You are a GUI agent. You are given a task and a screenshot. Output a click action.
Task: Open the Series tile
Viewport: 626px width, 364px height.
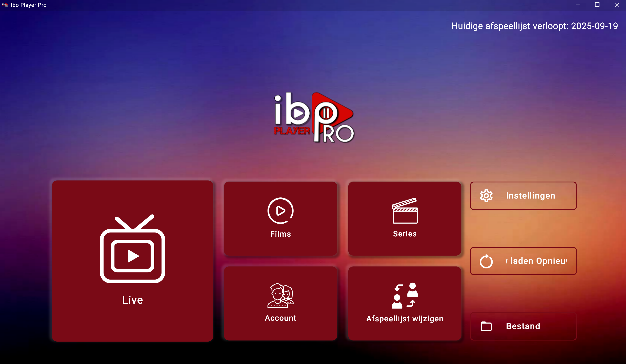tap(405, 218)
